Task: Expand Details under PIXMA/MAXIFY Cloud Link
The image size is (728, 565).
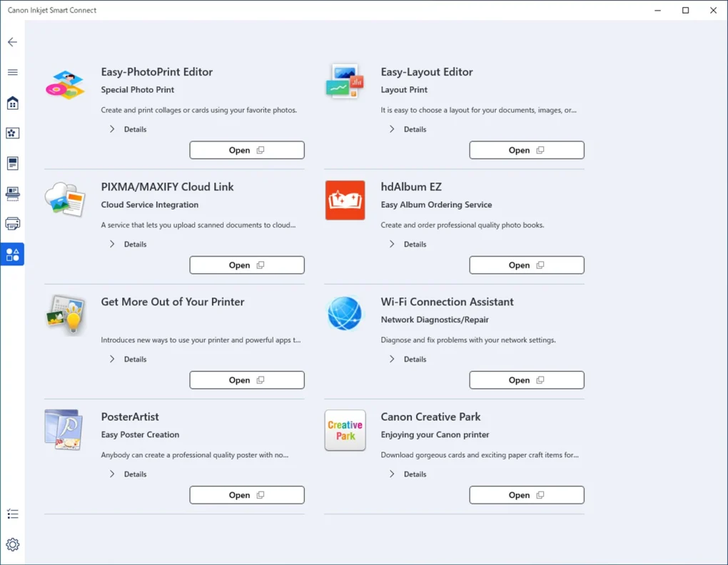Action: click(x=128, y=244)
